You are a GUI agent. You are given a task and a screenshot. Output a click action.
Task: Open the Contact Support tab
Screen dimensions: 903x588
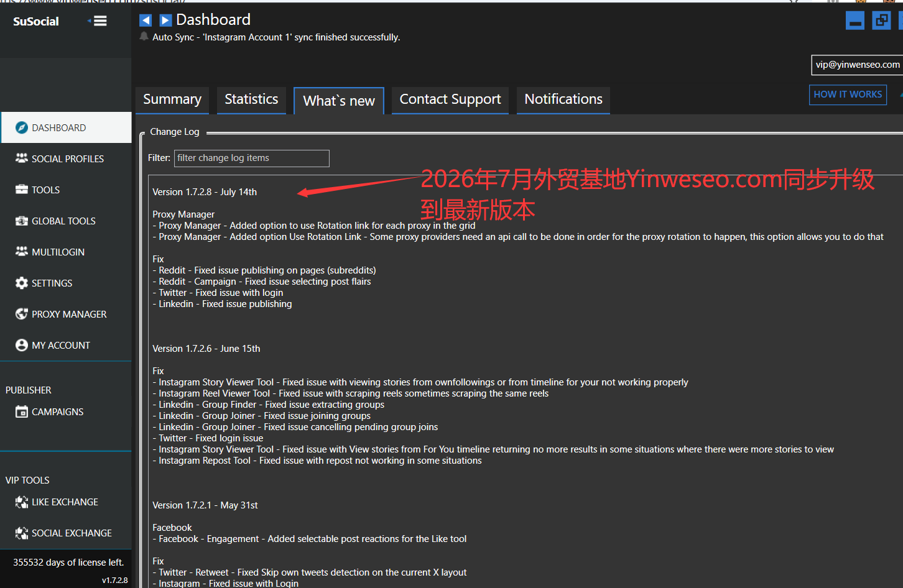450,99
